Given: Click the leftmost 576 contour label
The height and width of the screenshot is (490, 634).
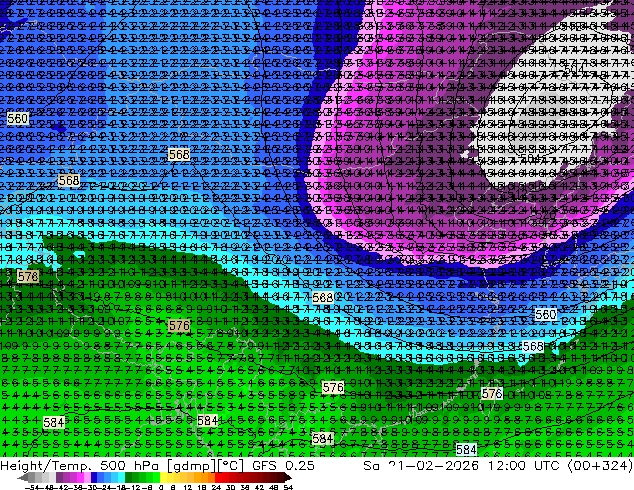Looking at the screenshot, I should [179, 325].
